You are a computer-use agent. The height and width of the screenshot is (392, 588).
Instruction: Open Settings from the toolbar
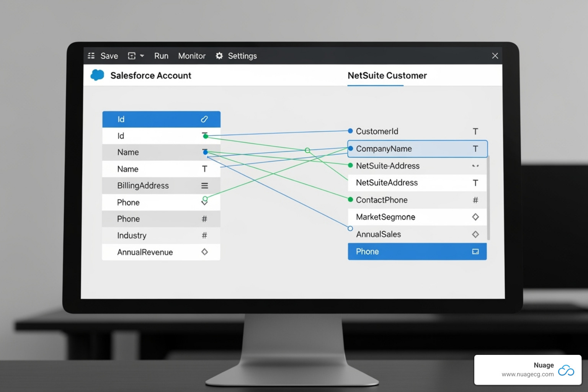tap(242, 56)
